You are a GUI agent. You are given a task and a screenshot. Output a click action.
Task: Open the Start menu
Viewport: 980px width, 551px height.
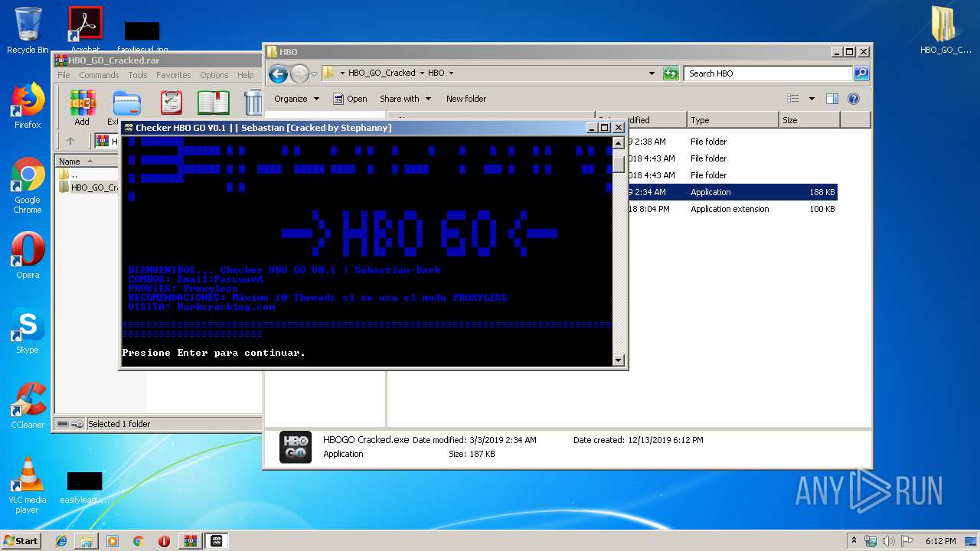(x=21, y=541)
